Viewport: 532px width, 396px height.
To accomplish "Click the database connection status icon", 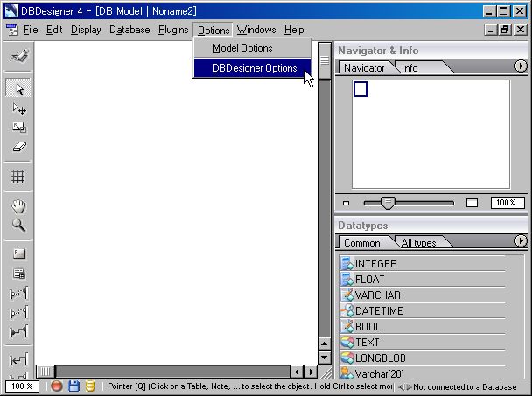I will (404, 387).
